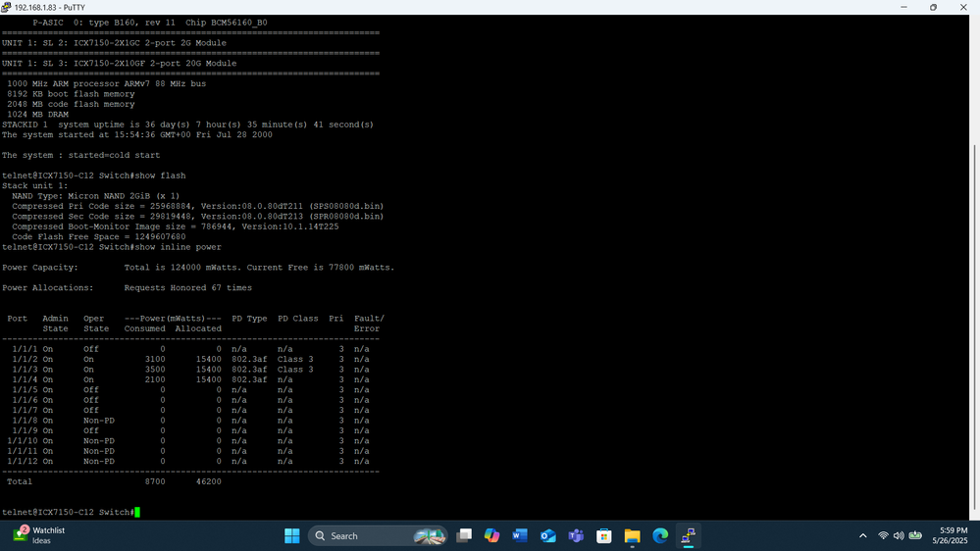The width and height of the screenshot is (980, 551).
Task: Click the 'Compressed Sec Code size' line
Action: (197, 217)
